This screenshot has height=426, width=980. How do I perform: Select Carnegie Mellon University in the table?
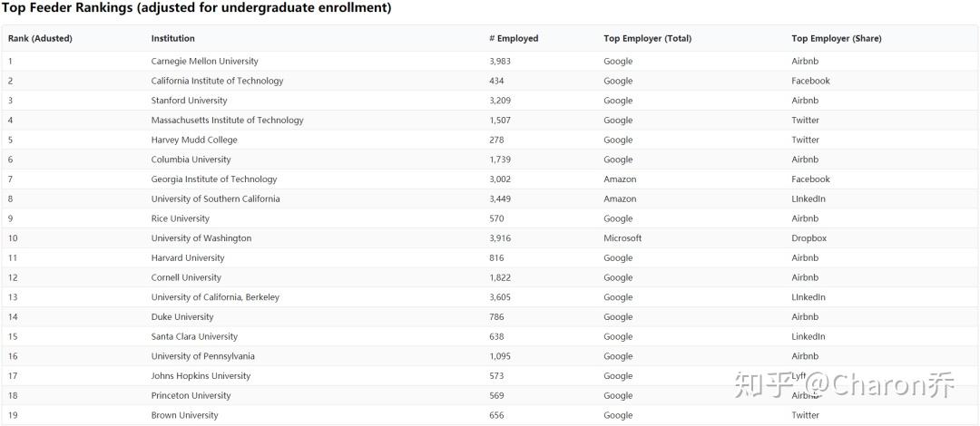pyautogui.click(x=204, y=62)
